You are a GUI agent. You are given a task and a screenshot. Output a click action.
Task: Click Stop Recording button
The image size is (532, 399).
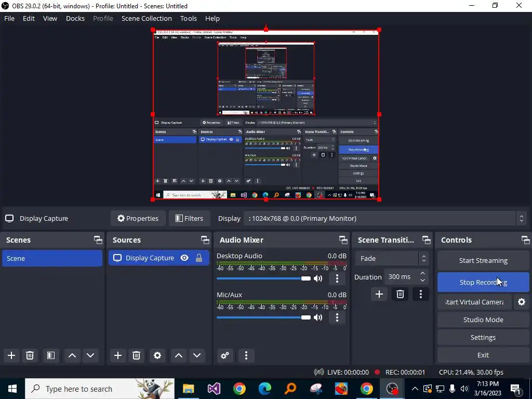point(483,282)
